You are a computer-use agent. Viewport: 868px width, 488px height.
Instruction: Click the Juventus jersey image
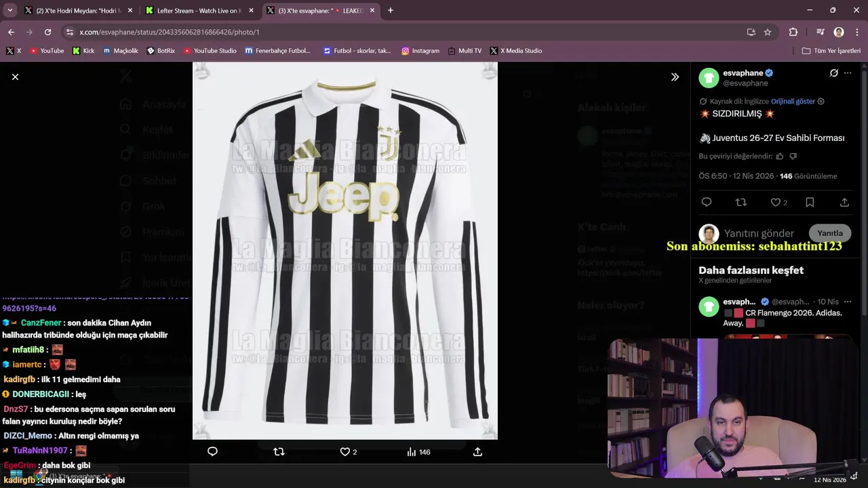(x=345, y=251)
